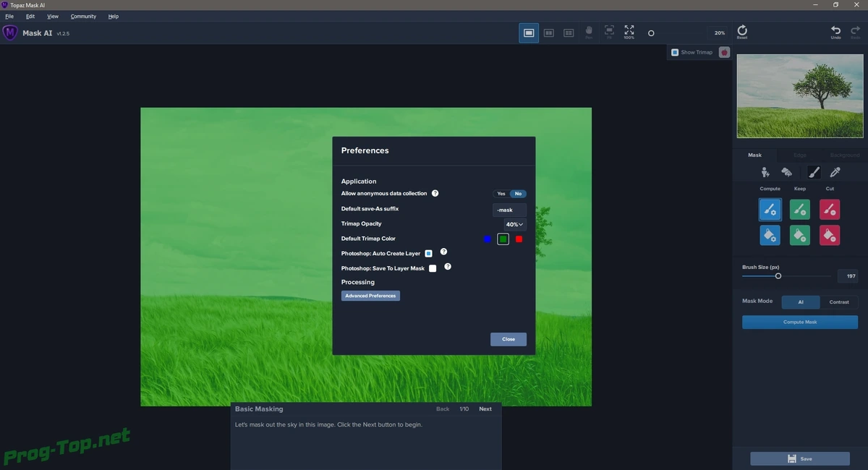Select the auto-detect subject tool
Screen dimensions: 868x470
765,172
